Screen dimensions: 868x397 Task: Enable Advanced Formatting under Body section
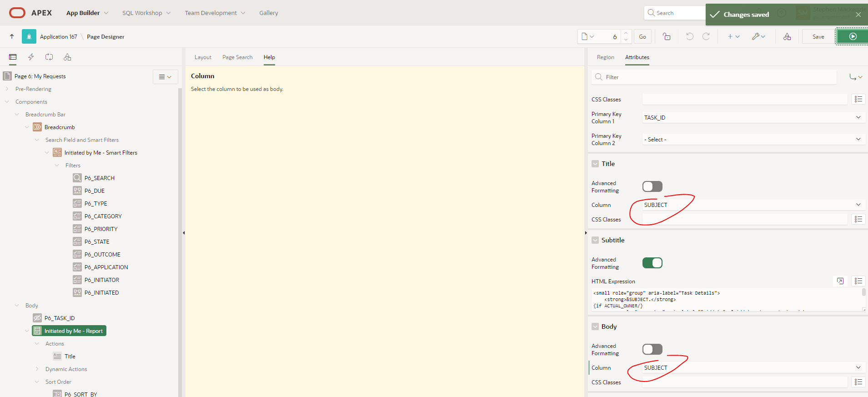pyautogui.click(x=652, y=349)
